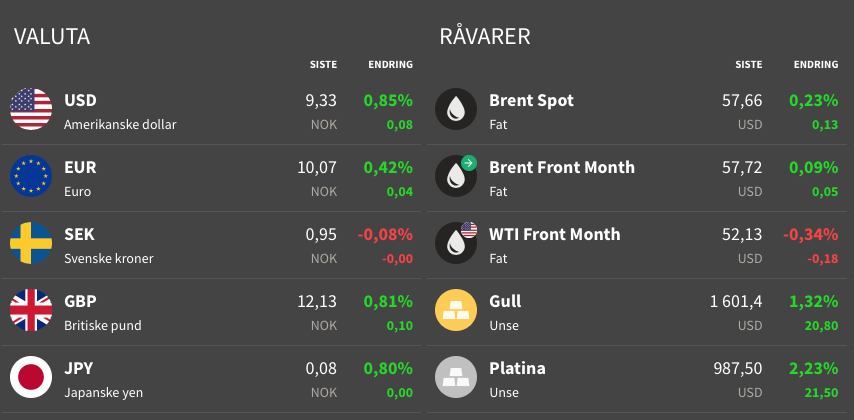This screenshot has width=854, height=420.
Task: Select the EUR European Union flag icon
Action: point(31,176)
